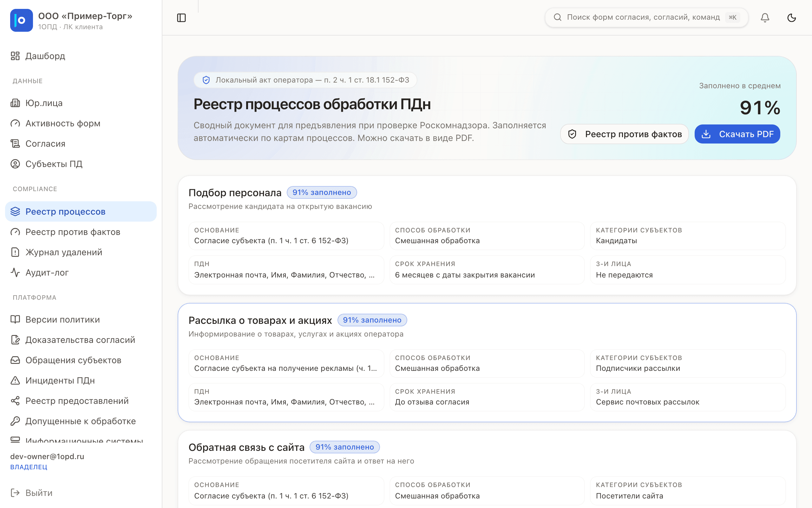
Task: Click the Версии политики book icon
Action: coord(15,319)
